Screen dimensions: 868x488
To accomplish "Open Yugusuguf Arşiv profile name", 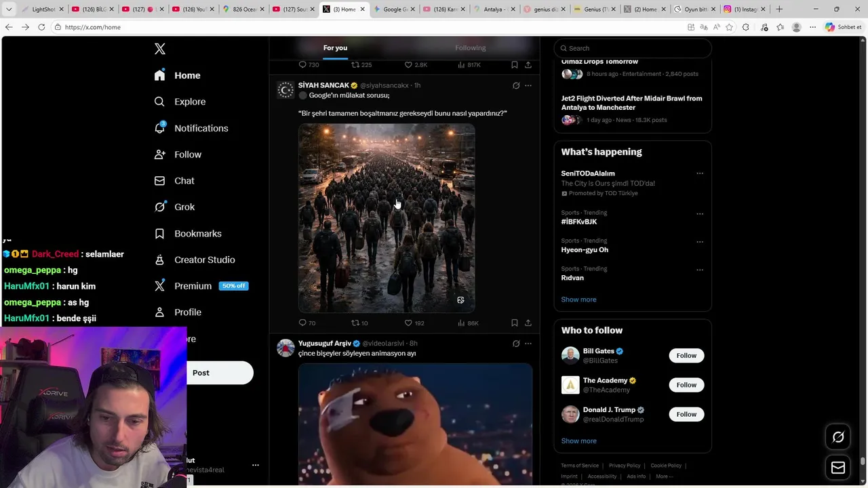I will [325, 344].
